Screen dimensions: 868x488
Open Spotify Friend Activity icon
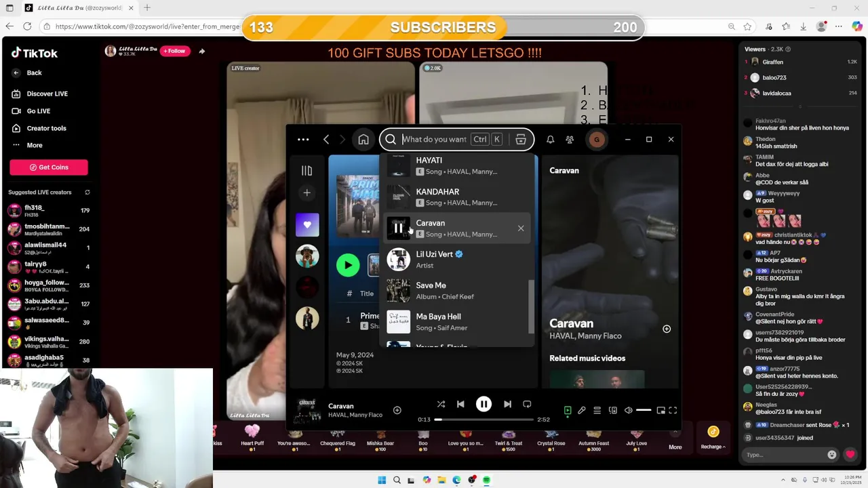(570, 140)
